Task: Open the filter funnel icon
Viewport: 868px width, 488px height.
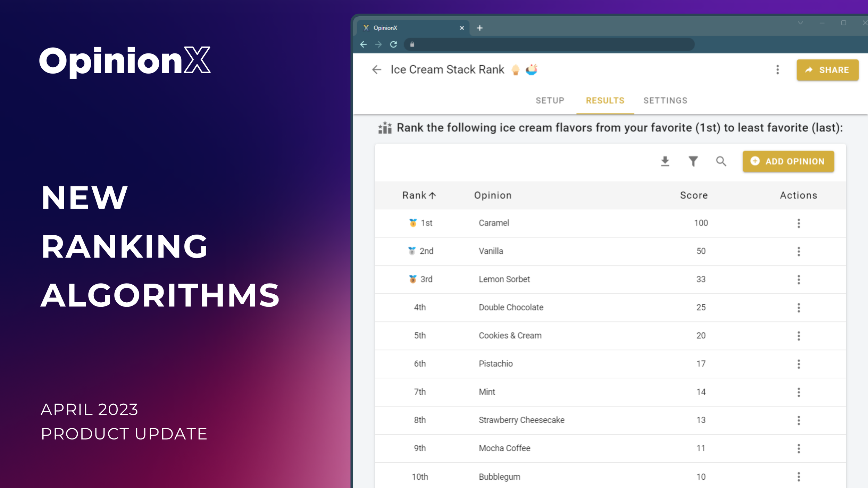Action: (x=693, y=161)
